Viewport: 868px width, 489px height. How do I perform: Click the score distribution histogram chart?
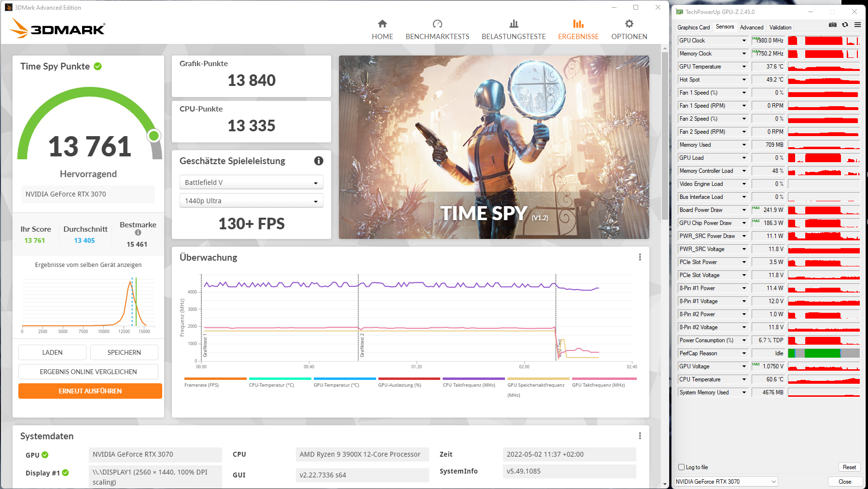coord(88,305)
